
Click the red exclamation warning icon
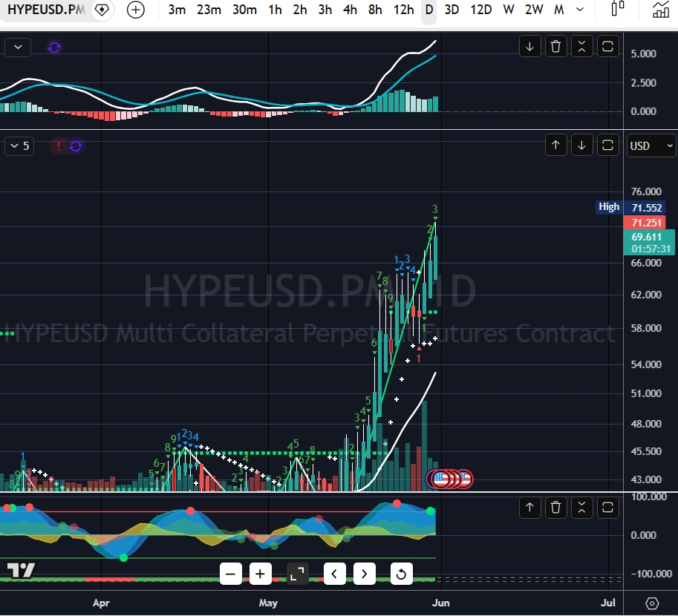tap(58, 146)
